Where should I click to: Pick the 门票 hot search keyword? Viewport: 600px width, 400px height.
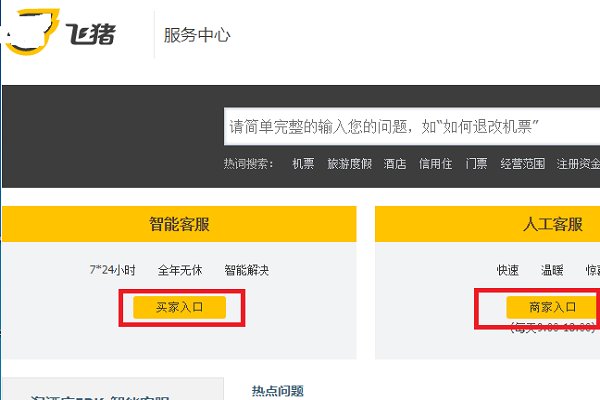[476, 164]
